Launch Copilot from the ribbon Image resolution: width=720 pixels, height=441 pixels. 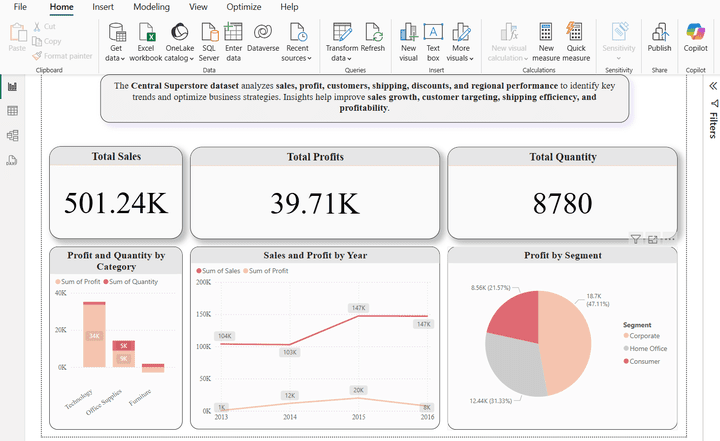coord(695,38)
